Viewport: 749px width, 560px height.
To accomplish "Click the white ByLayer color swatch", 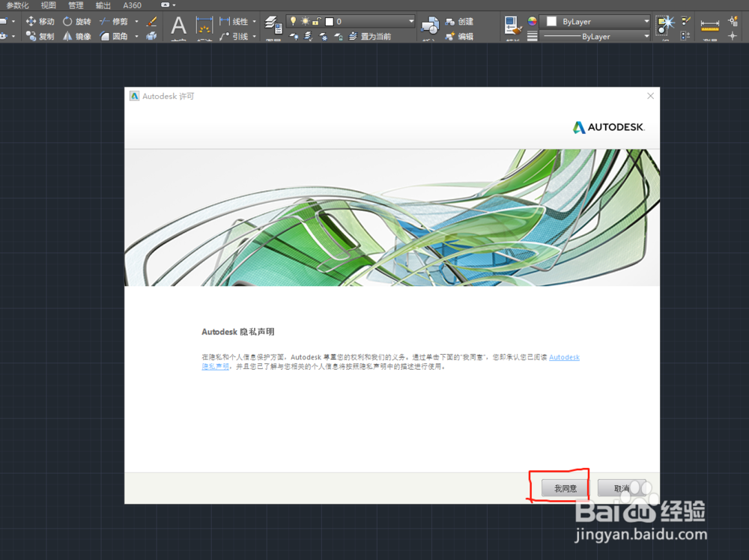I will [551, 22].
